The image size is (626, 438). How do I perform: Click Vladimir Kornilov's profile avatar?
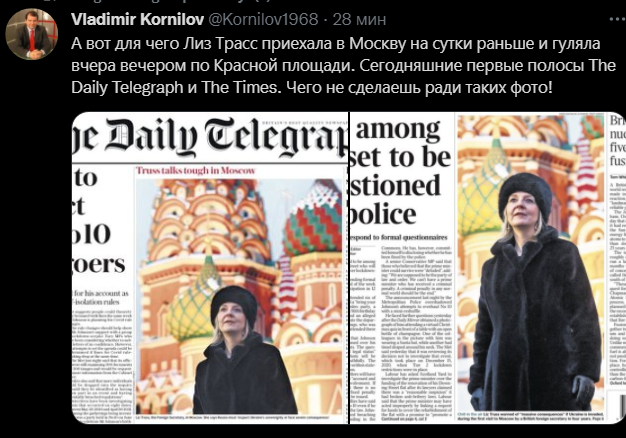(31, 34)
